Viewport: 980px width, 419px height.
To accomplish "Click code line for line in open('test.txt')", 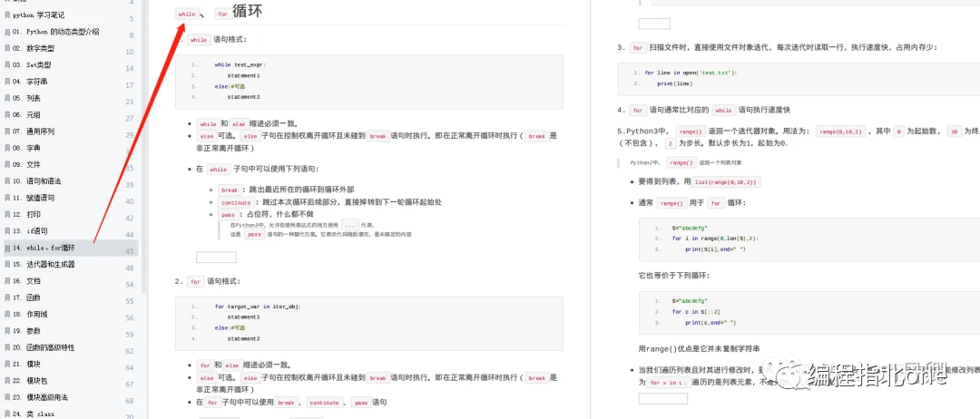I will pos(691,73).
